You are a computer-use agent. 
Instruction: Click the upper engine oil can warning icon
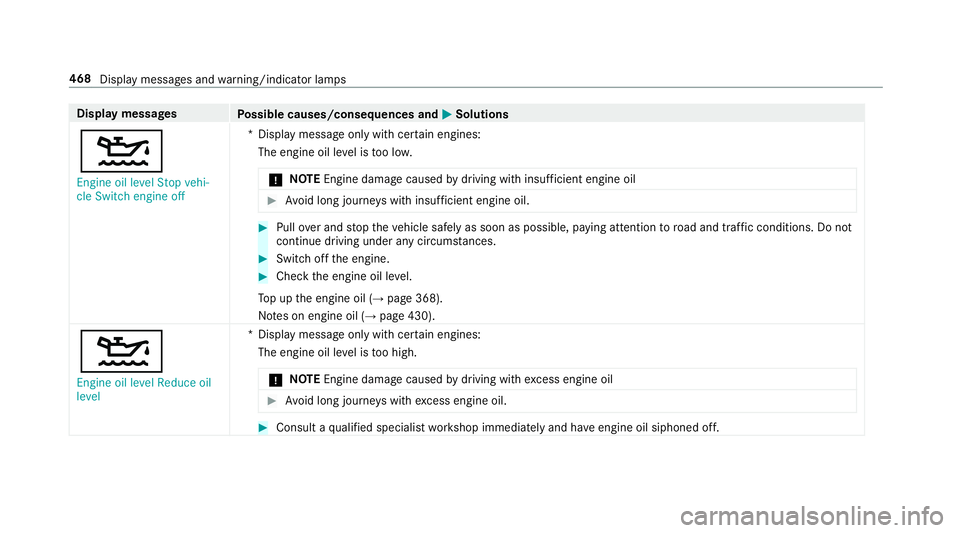(x=121, y=151)
